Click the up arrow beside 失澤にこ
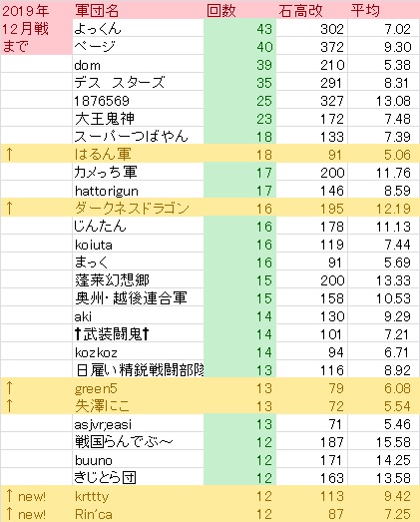Viewport: 420px width, 522px height. point(9,406)
